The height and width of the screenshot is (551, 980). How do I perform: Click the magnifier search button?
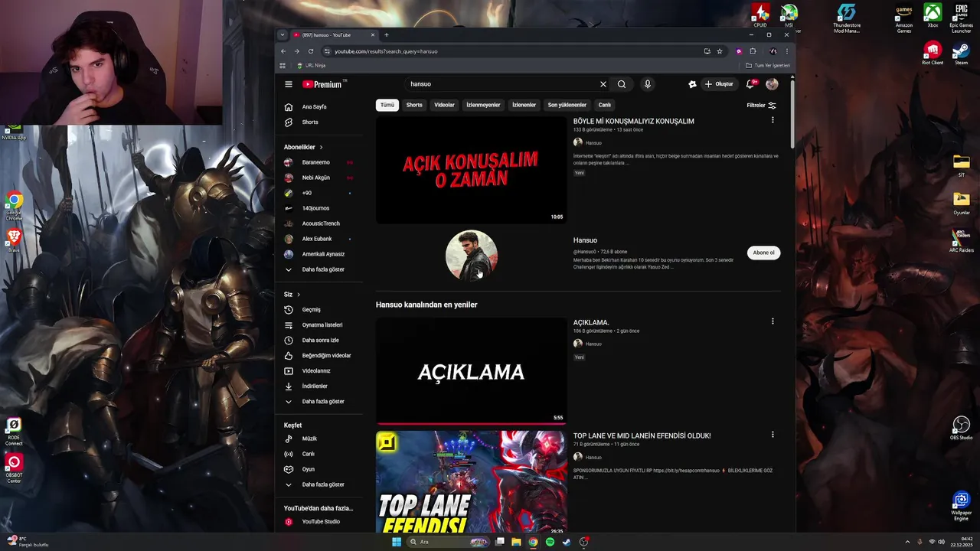click(x=622, y=84)
